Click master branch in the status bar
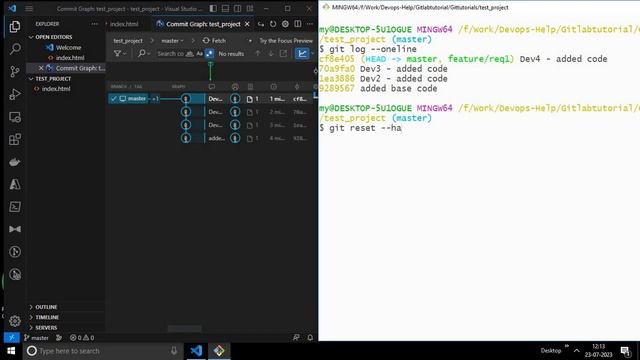The height and width of the screenshot is (360, 640). (36, 338)
